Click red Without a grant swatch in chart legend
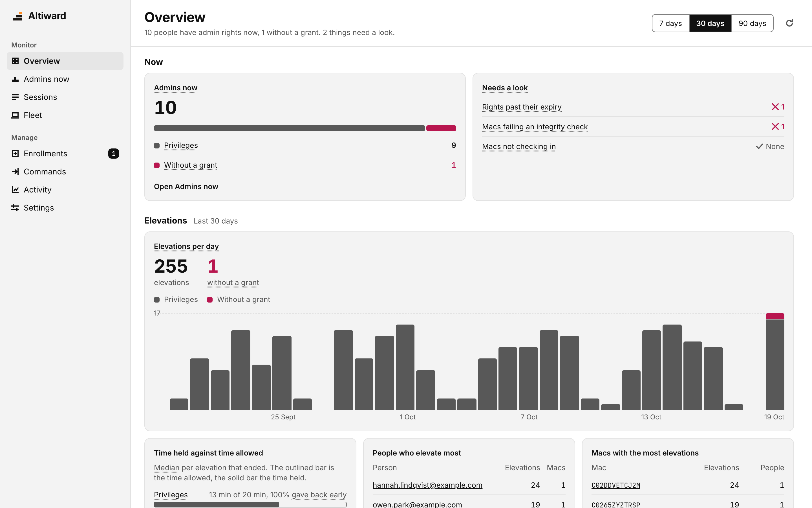This screenshot has height=508, width=812. pyautogui.click(x=210, y=300)
